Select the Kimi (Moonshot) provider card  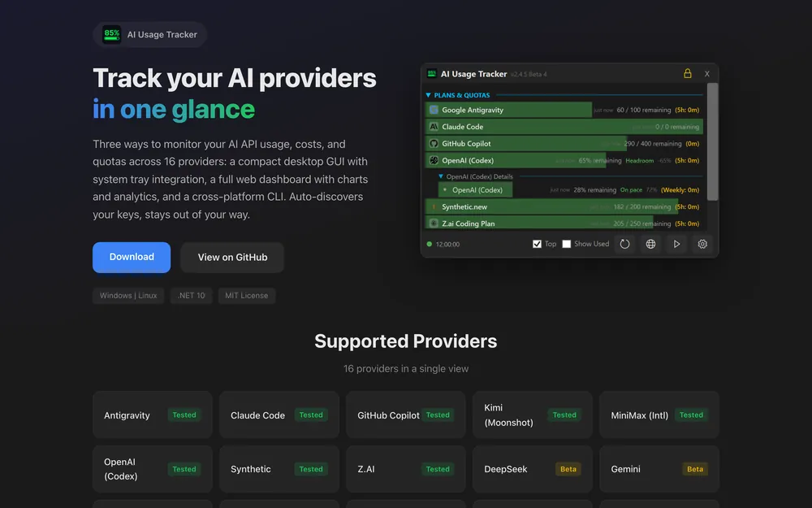pos(533,415)
